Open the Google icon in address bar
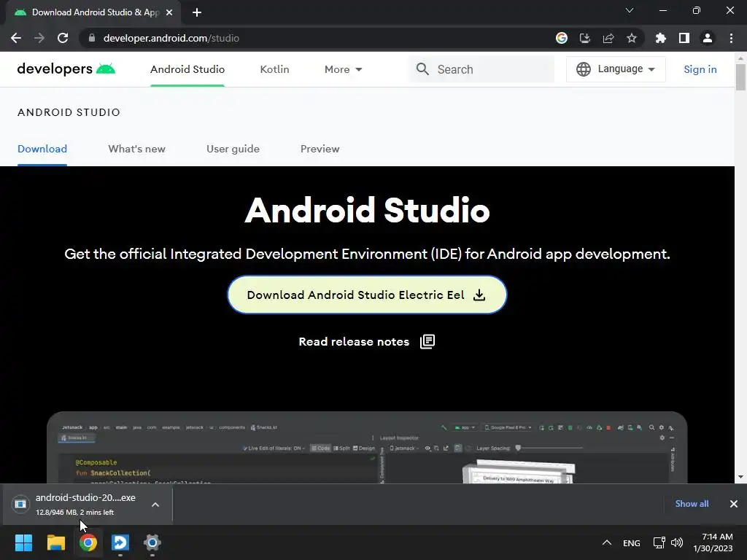 562,38
